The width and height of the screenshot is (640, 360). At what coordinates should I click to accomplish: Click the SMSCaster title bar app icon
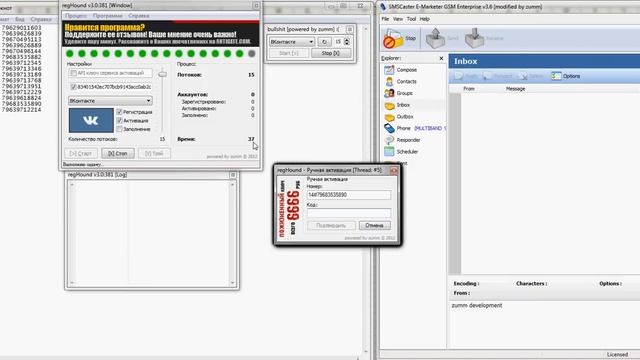coord(383,7)
